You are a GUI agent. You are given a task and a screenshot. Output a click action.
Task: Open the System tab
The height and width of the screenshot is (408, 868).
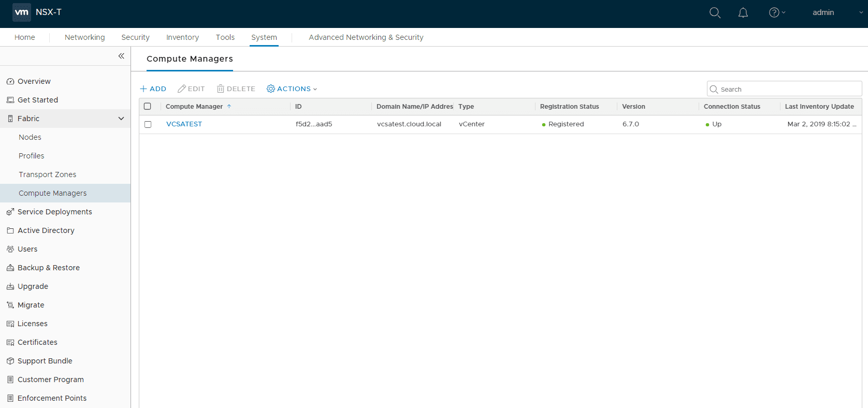[264, 37]
